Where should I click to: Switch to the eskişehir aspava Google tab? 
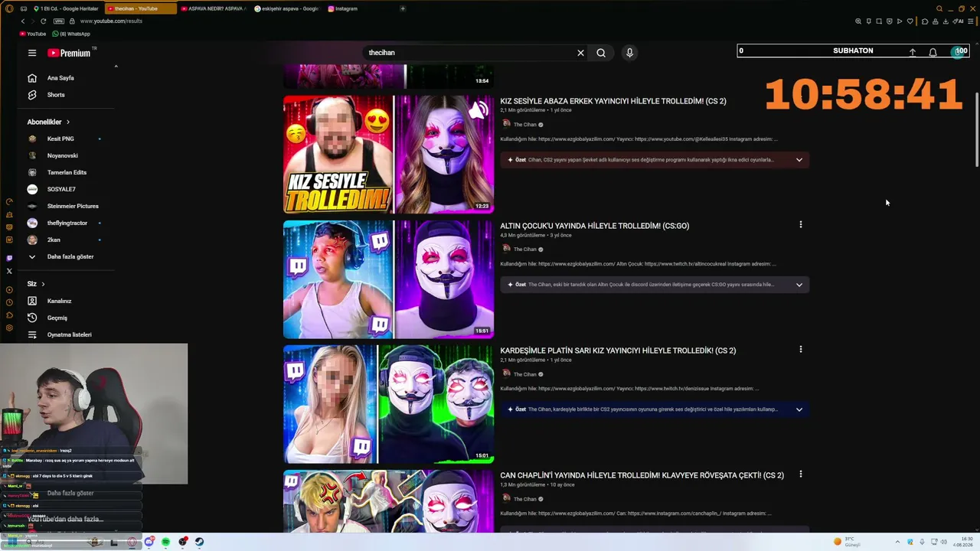286,8
